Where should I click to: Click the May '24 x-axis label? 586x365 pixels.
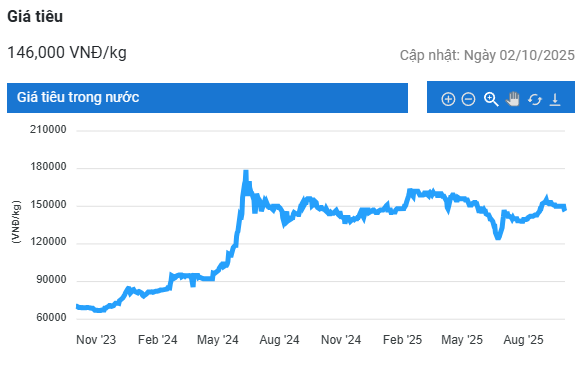[218, 340]
